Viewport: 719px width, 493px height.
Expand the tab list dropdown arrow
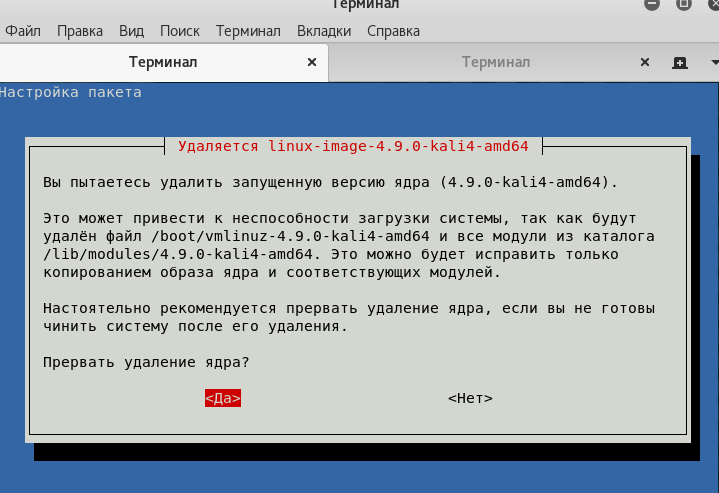(714, 63)
